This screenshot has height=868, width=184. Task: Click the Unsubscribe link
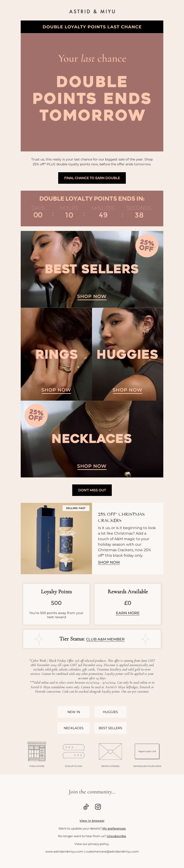pyautogui.click(x=116, y=836)
